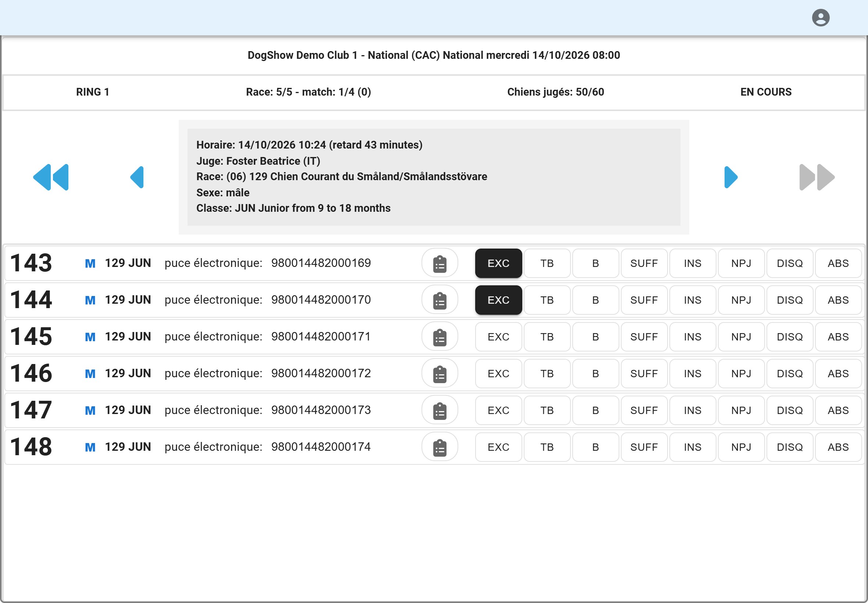Image resolution: width=868 pixels, height=603 pixels.
Task: Rate dog 148 as EXC
Action: pos(498,447)
